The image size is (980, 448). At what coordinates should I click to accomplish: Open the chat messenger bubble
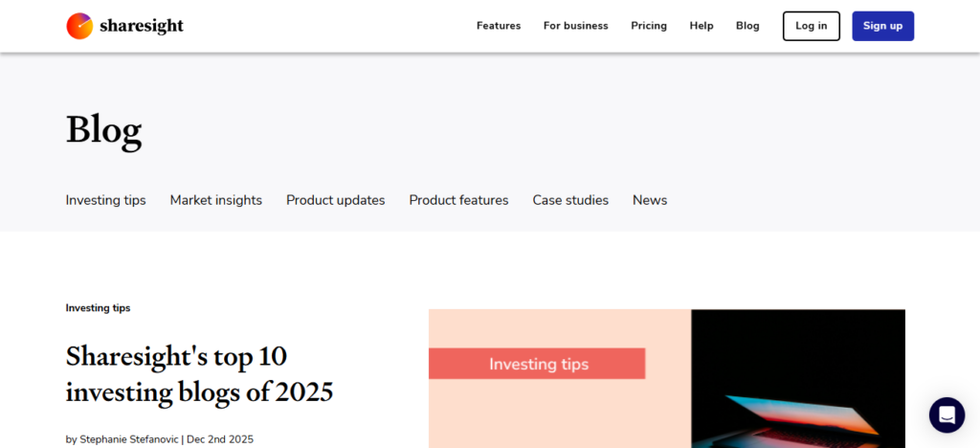point(947,414)
